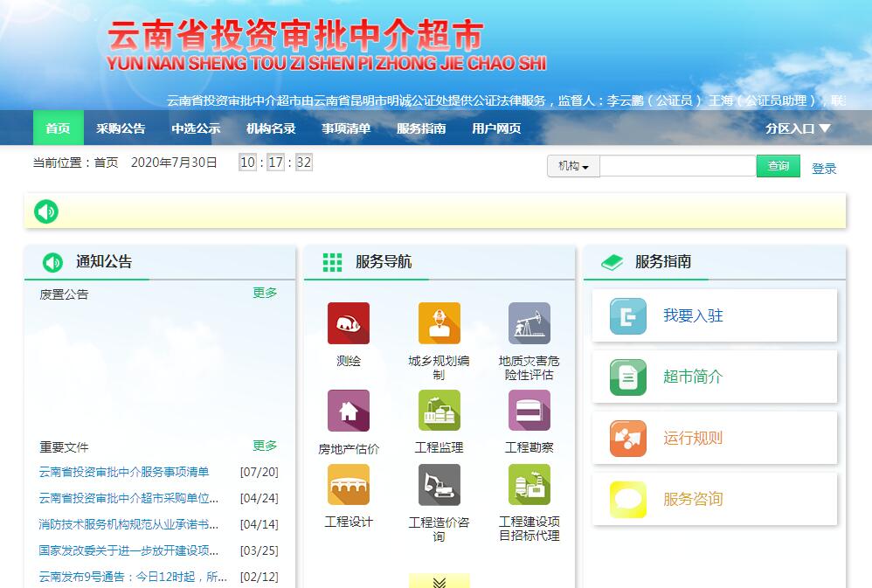872x588 pixels.
Task: Click the green 查询 search button
Action: (x=778, y=166)
